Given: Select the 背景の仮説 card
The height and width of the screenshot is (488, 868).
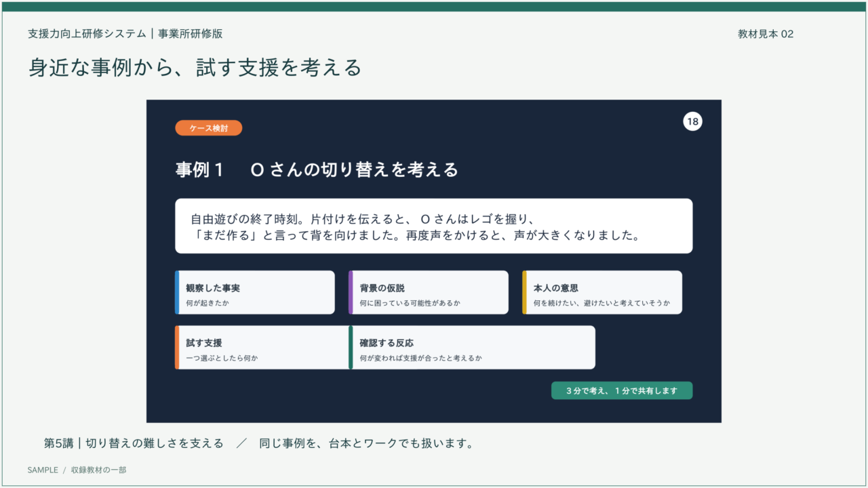Looking at the screenshot, I should tap(429, 293).
